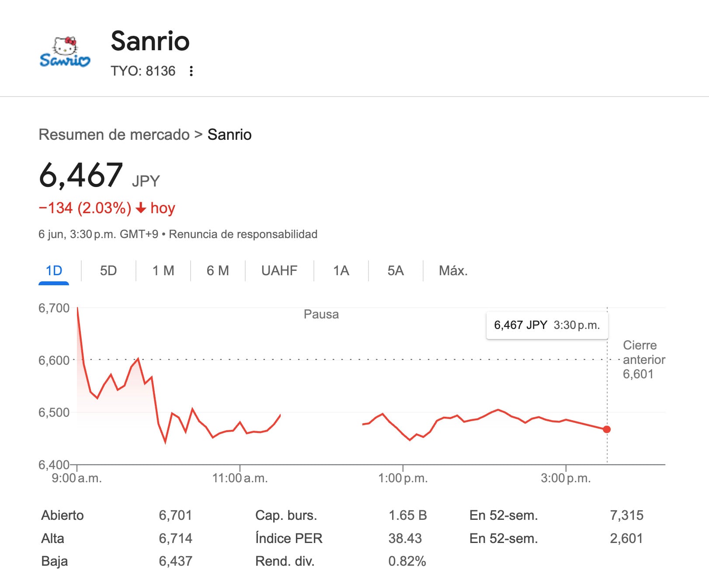The width and height of the screenshot is (709, 588).
Task: Select the 1D time range tab
Action: 54,271
